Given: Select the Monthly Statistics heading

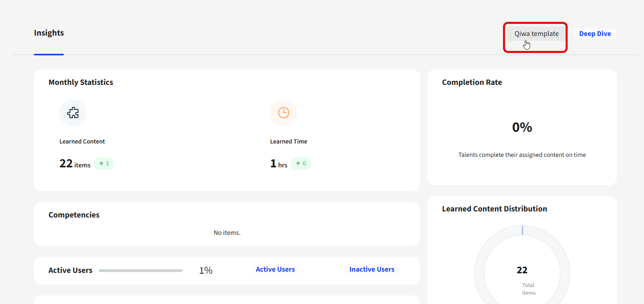Looking at the screenshot, I should (x=81, y=82).
